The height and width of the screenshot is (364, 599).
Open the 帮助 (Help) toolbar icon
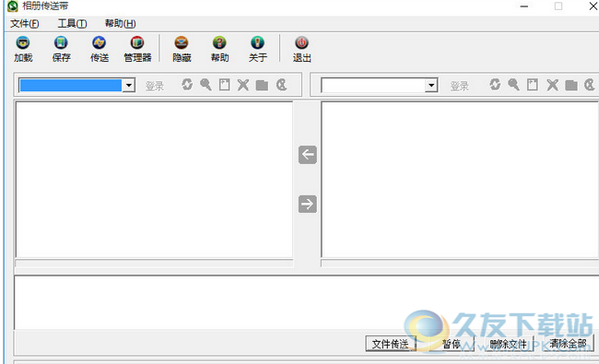[x=219, y=49]
